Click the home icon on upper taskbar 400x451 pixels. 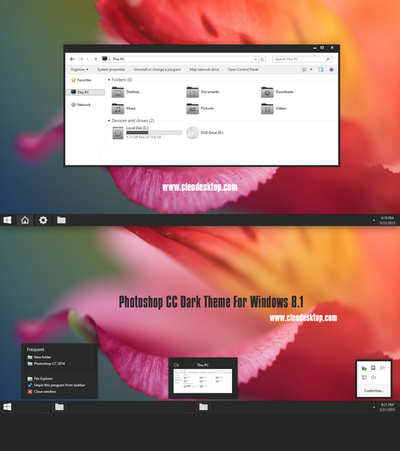tap(25, 220)
